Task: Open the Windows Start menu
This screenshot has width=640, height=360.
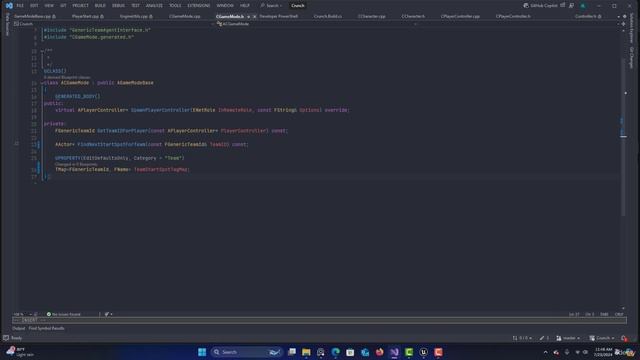Action: pyautogui.click(x=202, y=352)
